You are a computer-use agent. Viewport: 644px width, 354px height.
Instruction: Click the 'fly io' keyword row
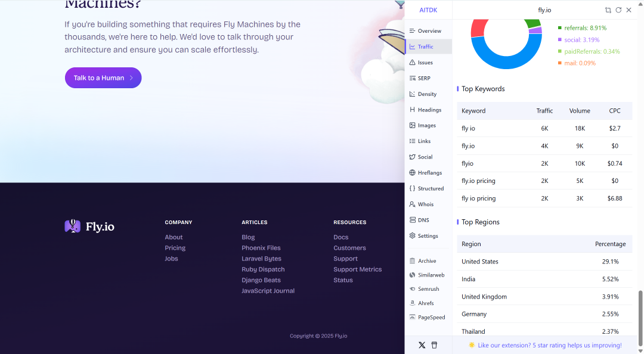(544, 128)
